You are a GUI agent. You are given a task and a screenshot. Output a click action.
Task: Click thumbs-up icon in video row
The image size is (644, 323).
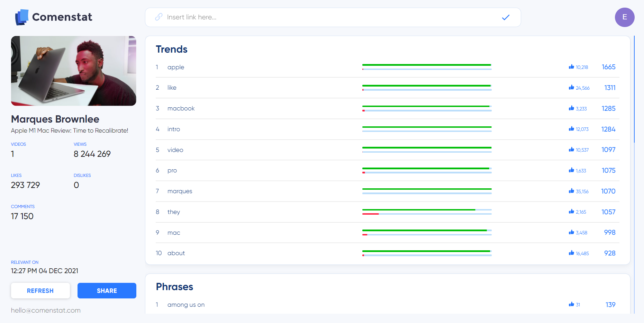point(571,150)
